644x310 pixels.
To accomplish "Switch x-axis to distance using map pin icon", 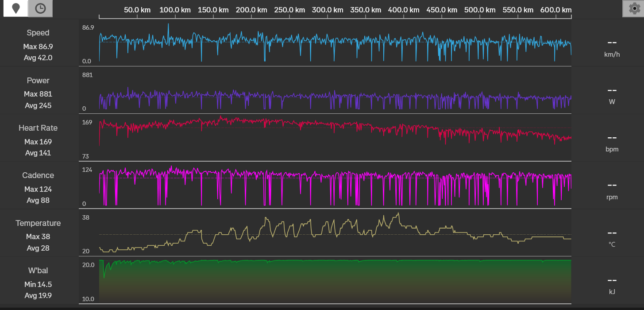I will point(15,8).
